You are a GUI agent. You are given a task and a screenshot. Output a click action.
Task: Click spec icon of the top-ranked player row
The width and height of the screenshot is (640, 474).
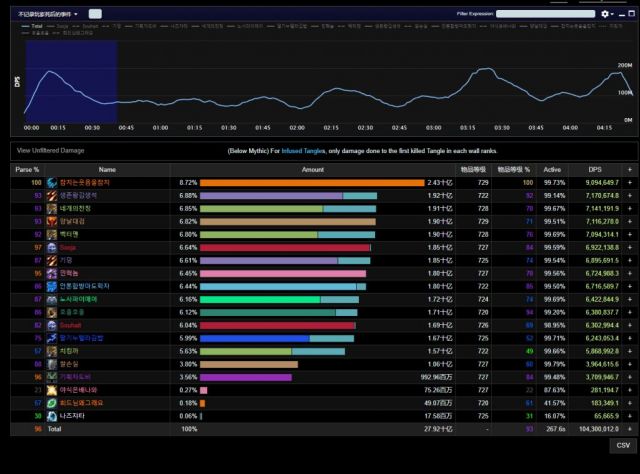54,183
